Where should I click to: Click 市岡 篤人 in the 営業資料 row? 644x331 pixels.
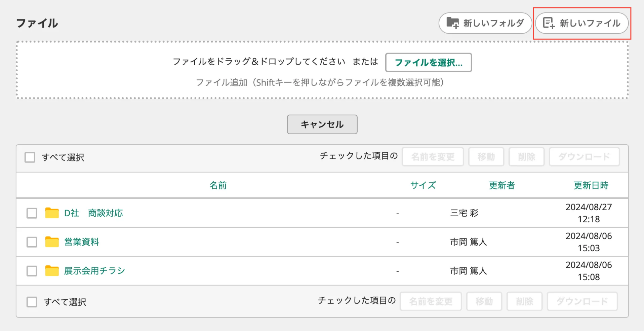(x=469, y=242)
